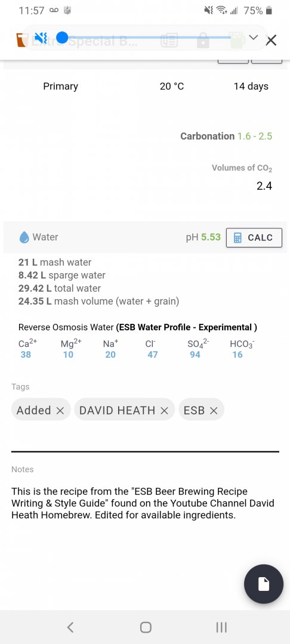Open the ESB Water Profile link
The height and width of the screenshot is (644, 290).
pyautogui.click(x=187, y=327)
